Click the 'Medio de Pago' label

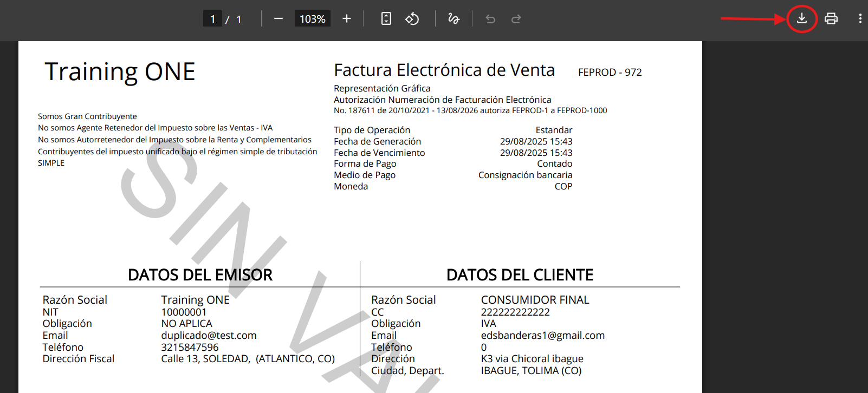click(365, 175)
